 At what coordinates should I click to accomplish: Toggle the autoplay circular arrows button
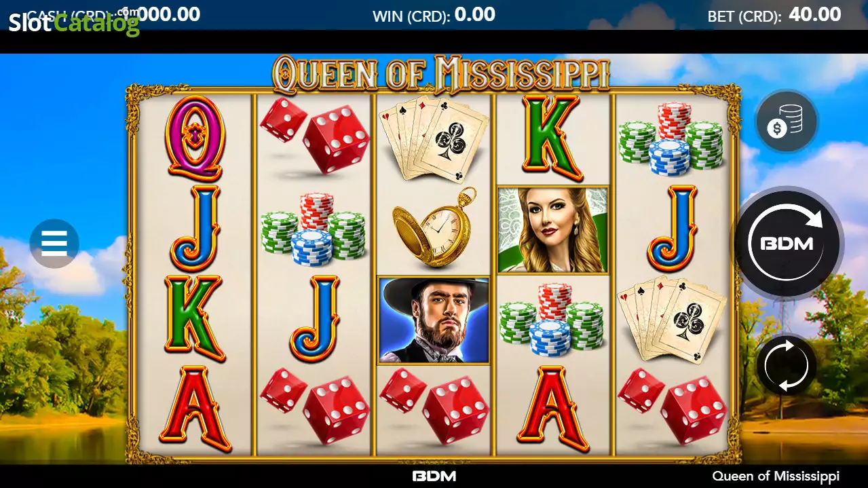787,366
